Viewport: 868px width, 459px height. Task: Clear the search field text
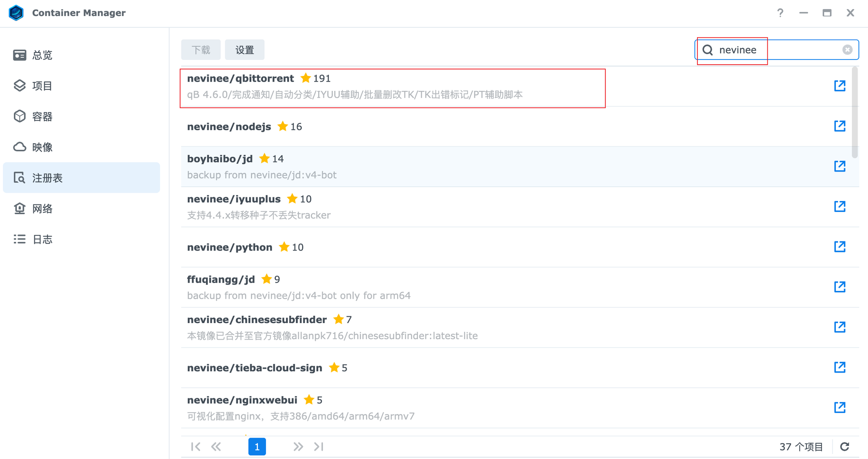pyautogui.click(x=847, y=50)
